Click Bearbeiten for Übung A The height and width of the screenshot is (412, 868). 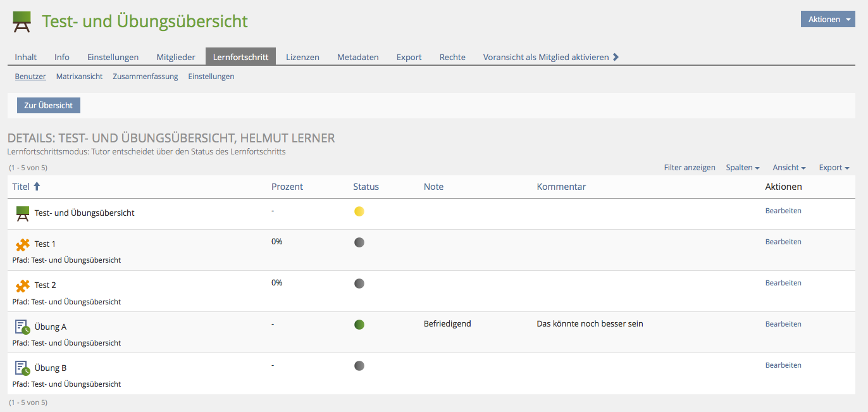point(783,324)
